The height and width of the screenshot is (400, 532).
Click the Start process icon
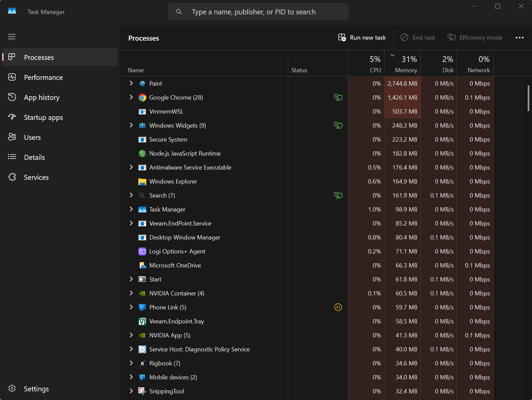(142, 279)
